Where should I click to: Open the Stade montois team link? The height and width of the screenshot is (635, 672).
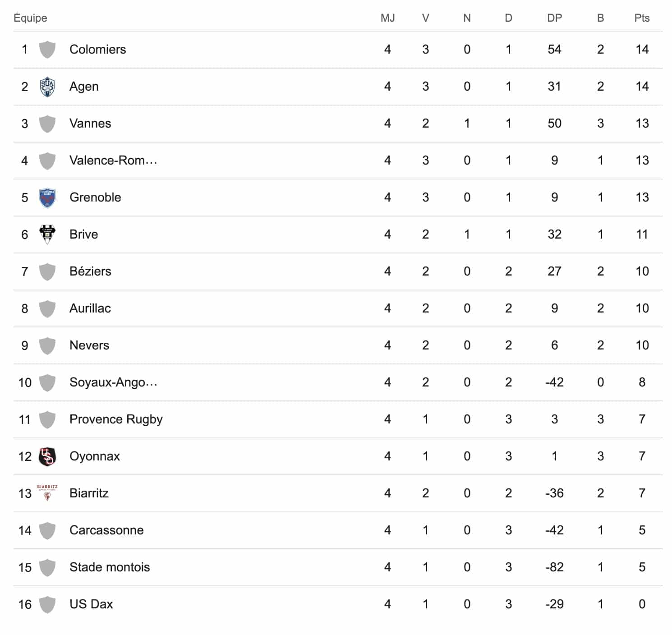[110, 567]
